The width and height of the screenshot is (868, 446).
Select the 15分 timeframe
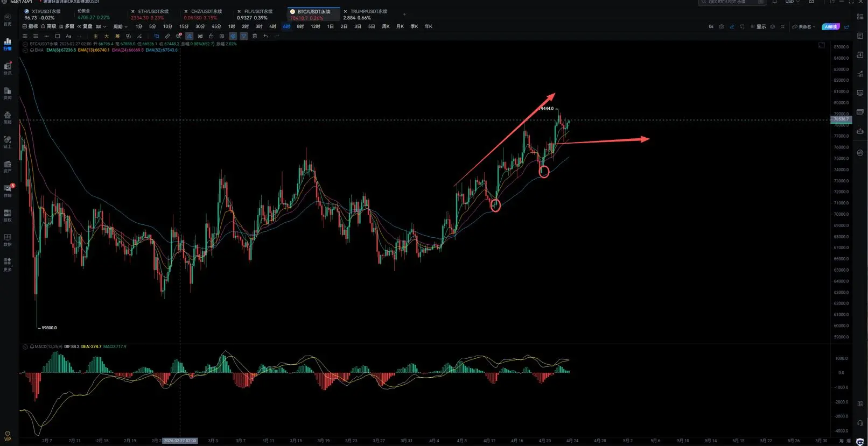184,26
